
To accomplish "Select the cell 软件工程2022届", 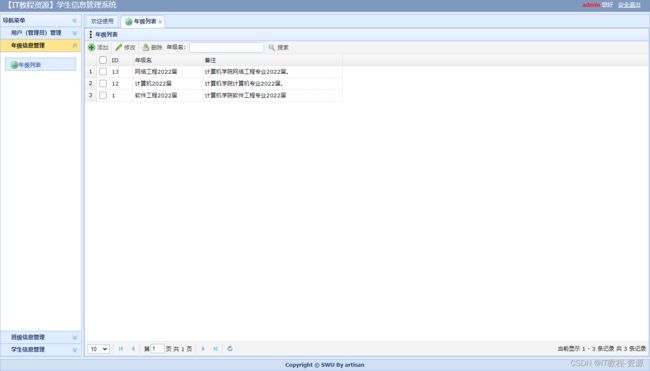I will (156, 95).
